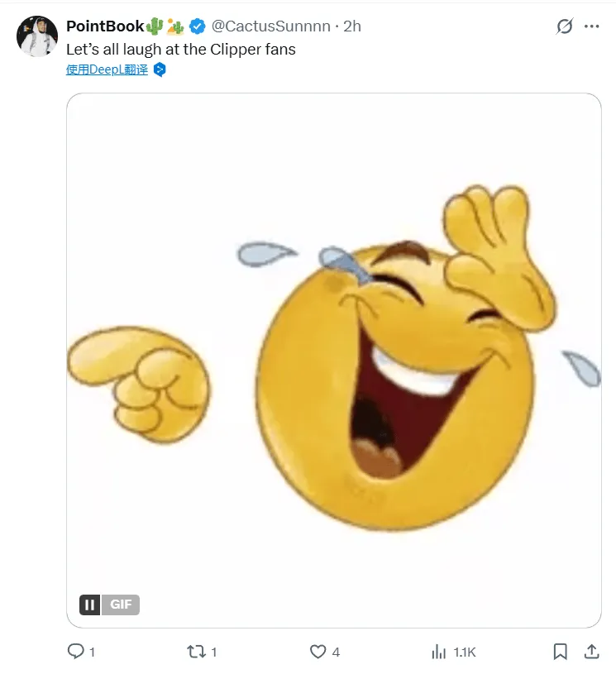616x674 pixels.
Task: Open the 2h timestamp link
Action: [x=352, y=26]
